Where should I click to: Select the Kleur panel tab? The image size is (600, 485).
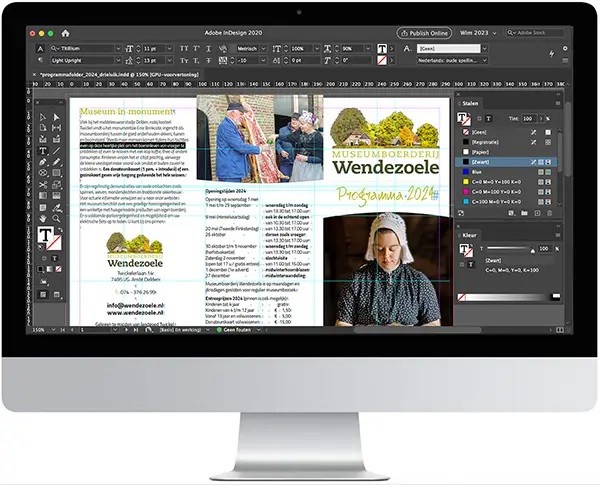point(469,235)
